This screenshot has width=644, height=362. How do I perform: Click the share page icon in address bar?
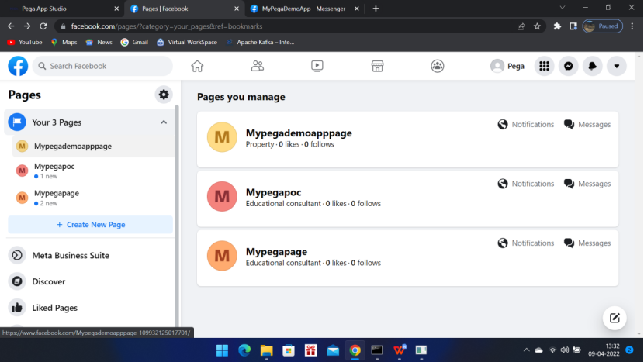coord(521,26)
